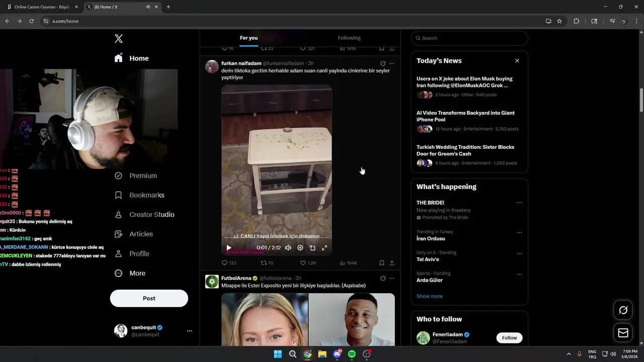Show hidden system tray icons
This screenshot has height=362, width=644.
569,354
